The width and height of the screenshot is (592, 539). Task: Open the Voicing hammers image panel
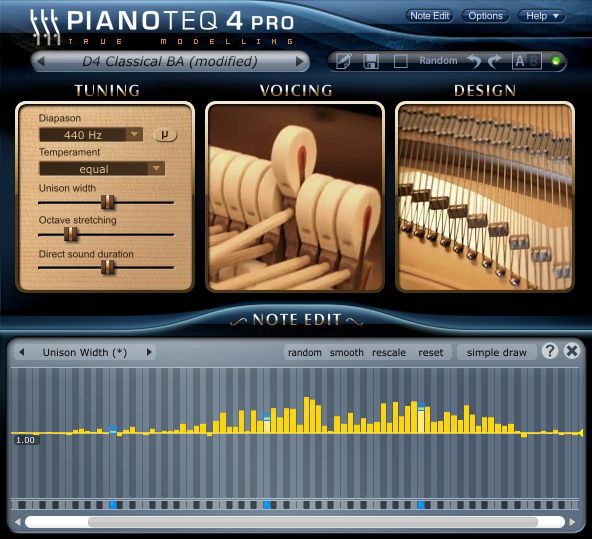pyautogui.click(x=295, y=197)
